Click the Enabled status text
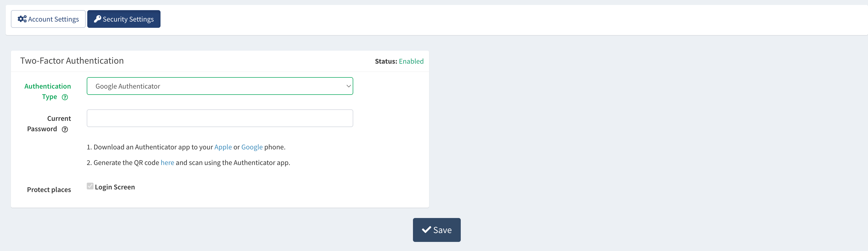Viewport: 868px width, 251px height. (411, 61)
